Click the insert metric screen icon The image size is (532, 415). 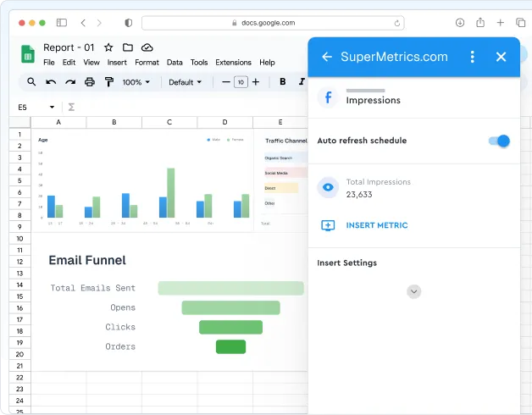point(328,225)
